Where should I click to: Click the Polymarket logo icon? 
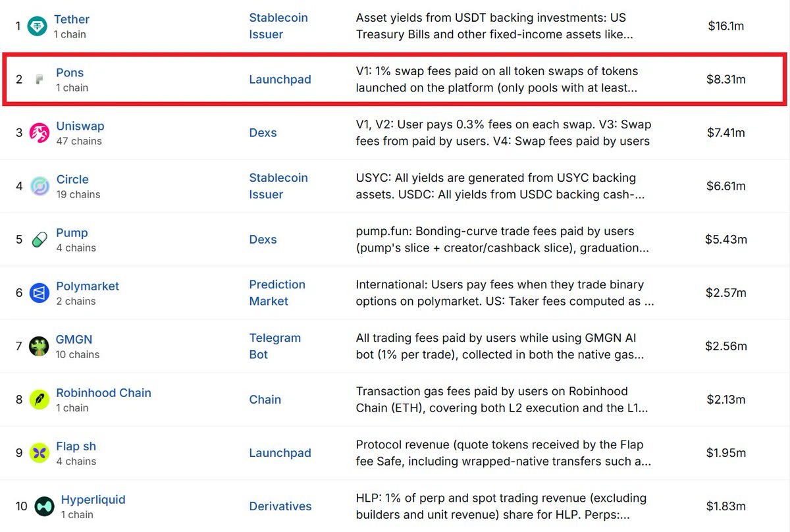(x=39, y=293)
